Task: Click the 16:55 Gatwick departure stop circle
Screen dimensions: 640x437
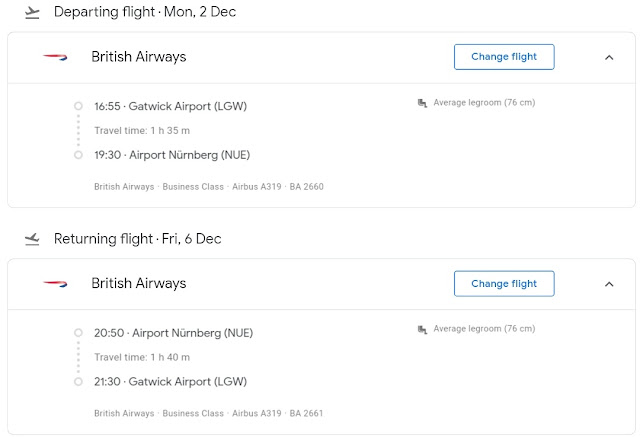Action: click(x=78, y=106)
